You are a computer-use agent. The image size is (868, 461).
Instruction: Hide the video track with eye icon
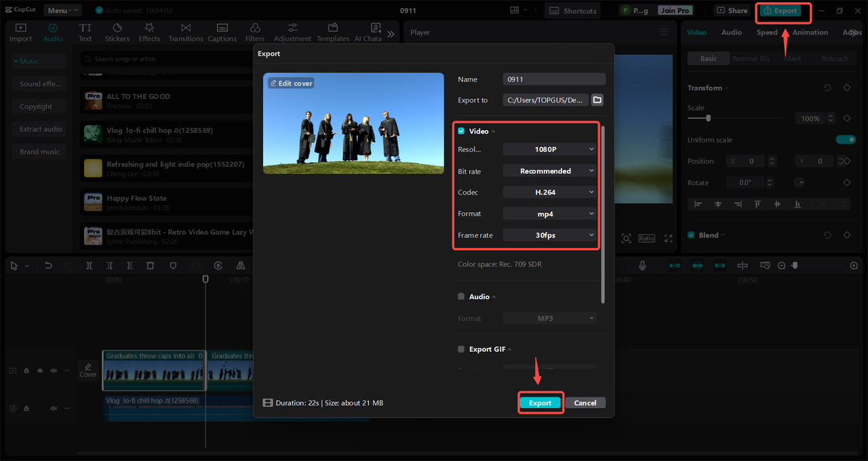40,371
